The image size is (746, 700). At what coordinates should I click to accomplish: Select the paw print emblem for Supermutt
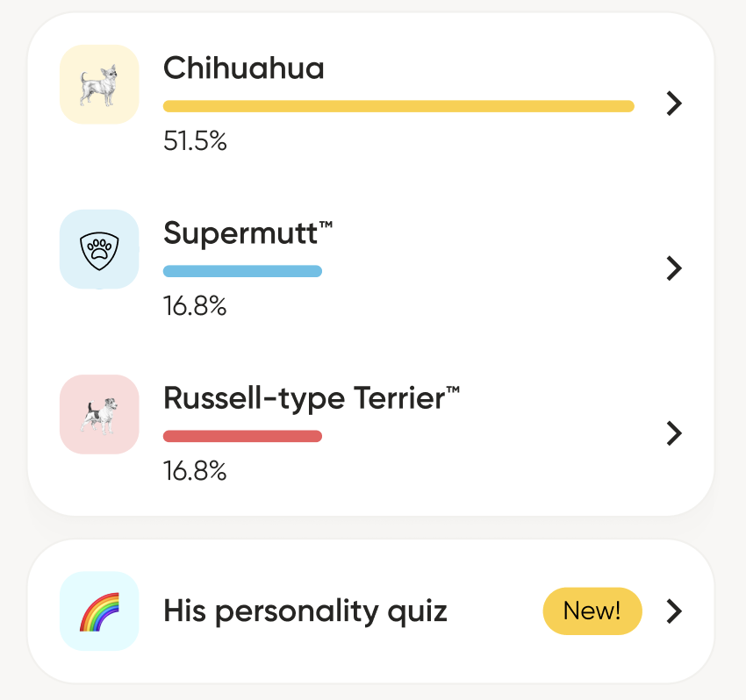point(98,249)
